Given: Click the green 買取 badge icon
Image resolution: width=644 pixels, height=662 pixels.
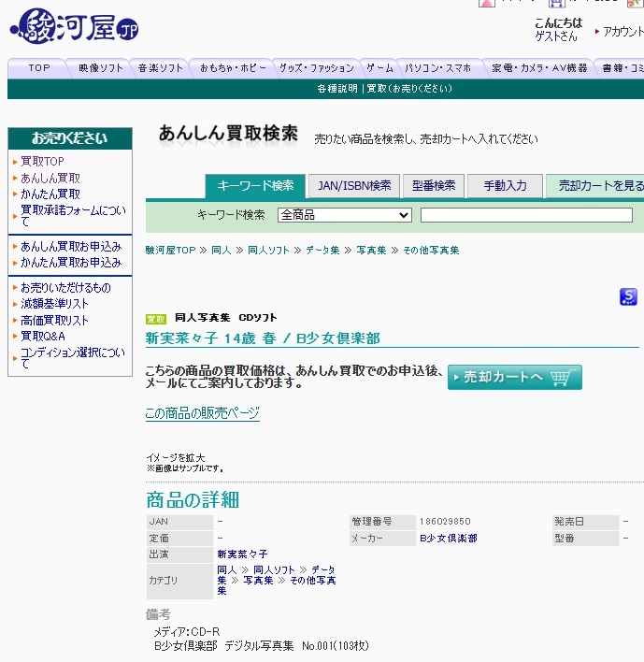Looking at the screenshot, I should 156,319.
